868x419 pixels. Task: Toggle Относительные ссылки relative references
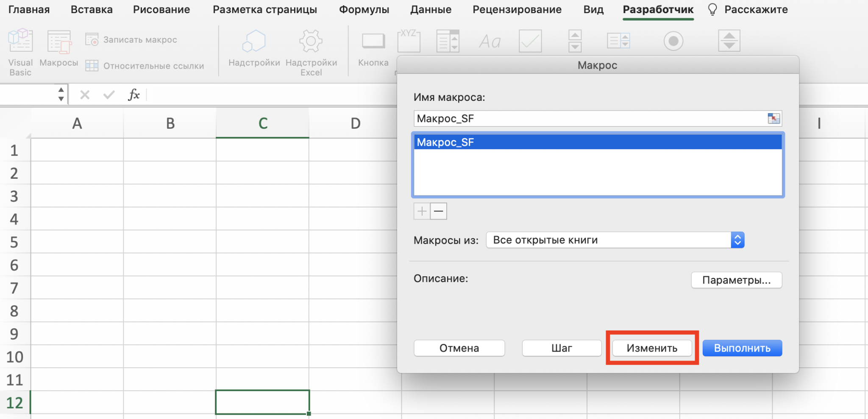[92, 66]
